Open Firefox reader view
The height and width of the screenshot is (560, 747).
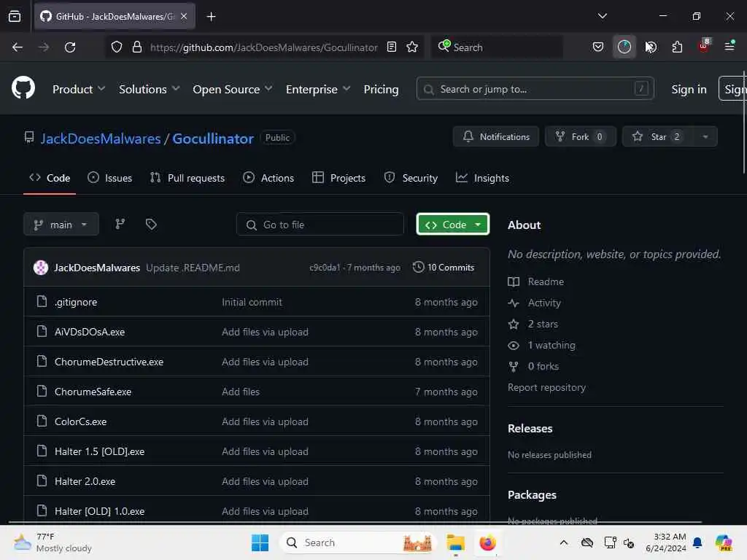coord(392,47)
